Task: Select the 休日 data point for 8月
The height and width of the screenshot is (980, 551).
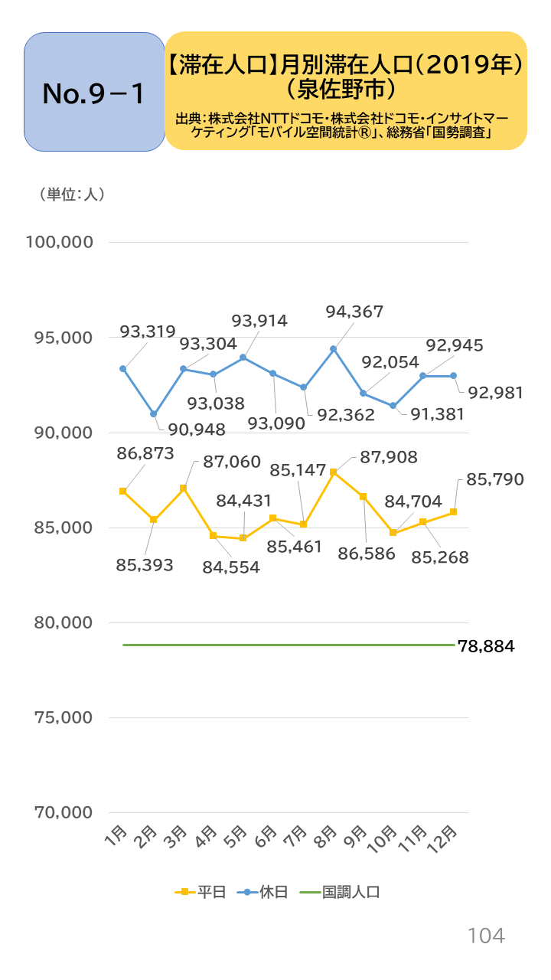Action: pyautogui.click(x=334, y=349)
